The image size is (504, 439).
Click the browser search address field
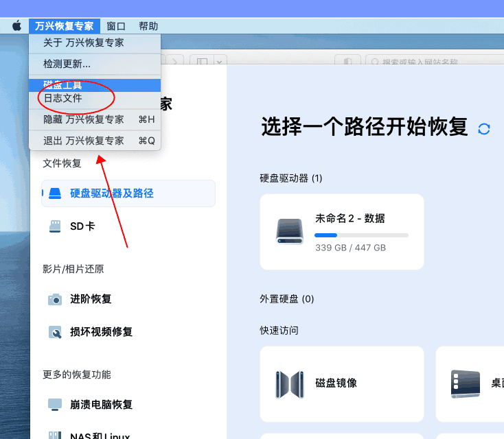(435, 61)
